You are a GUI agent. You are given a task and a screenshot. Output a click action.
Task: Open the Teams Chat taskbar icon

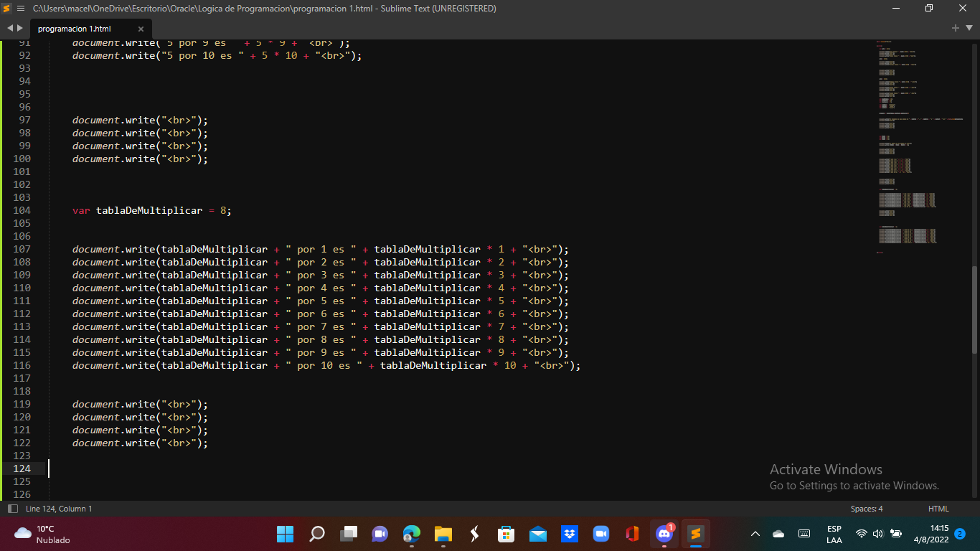(x=380, y=534)
